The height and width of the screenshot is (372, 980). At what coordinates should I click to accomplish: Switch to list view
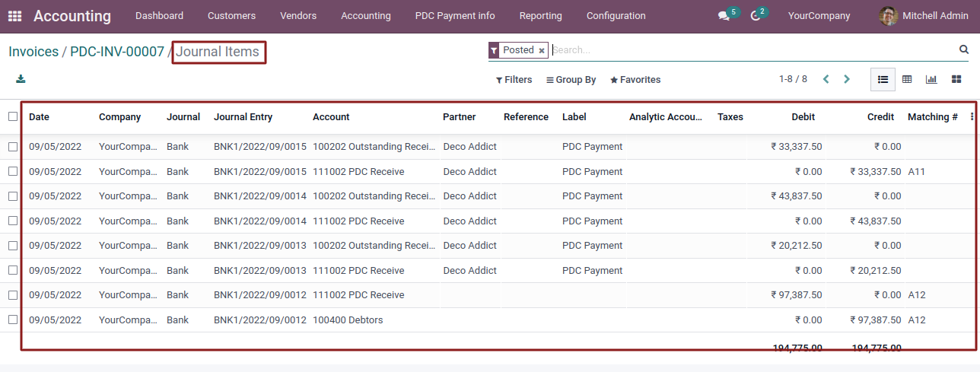coord(883,79)
